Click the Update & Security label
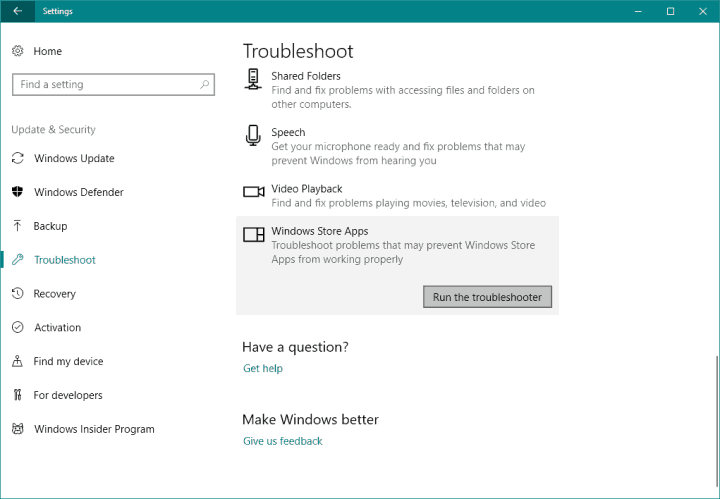 pyautogui.click(x=53, y=129)
